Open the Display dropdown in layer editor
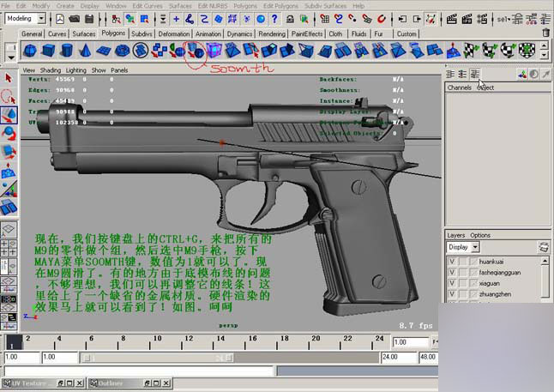The width and height of the screenshot is (554, 392). point(475,247)
